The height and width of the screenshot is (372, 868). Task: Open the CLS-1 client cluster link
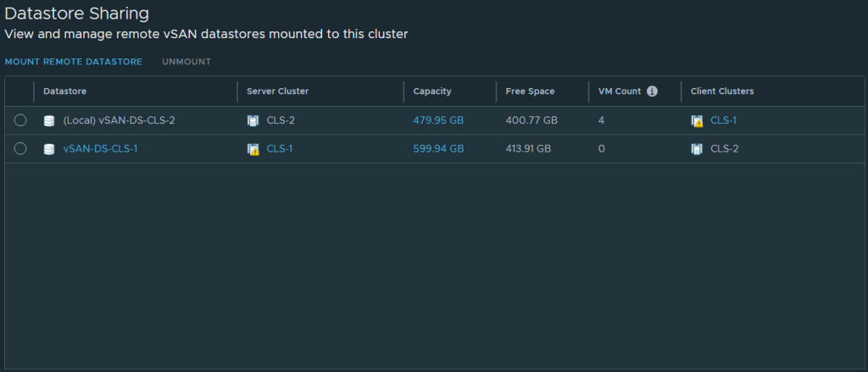click(723, 120)
